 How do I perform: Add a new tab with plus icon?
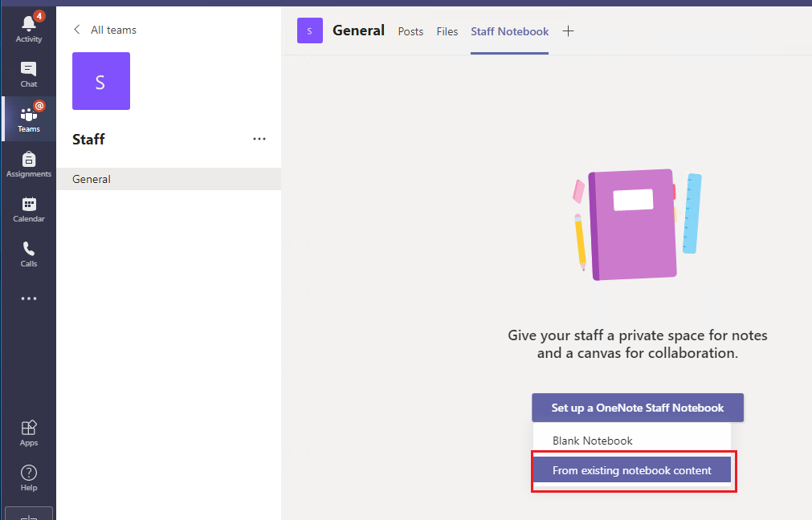click(x=568, y=31)
